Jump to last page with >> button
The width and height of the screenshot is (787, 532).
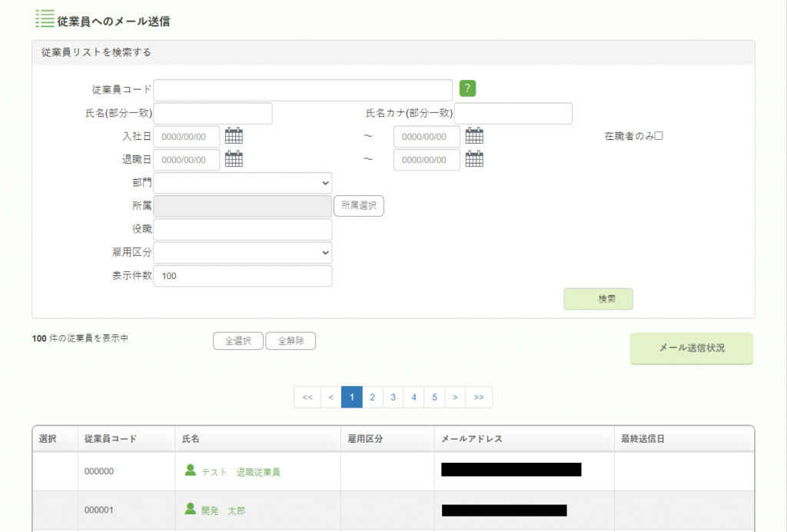479,397
